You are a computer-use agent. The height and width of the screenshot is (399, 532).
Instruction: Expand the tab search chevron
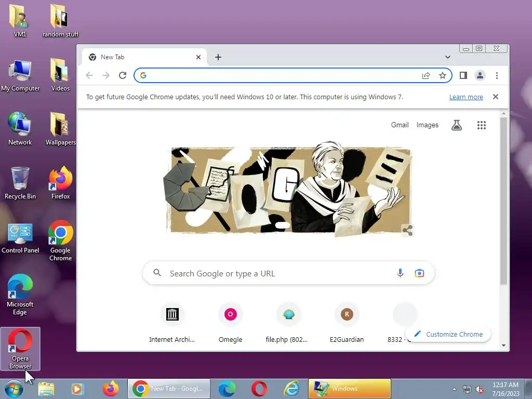[x=447, y=57]
